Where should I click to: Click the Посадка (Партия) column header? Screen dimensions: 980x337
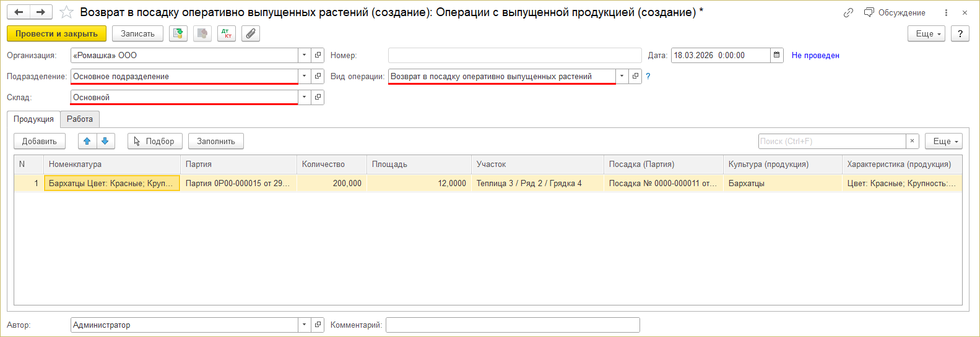[664, 164]
